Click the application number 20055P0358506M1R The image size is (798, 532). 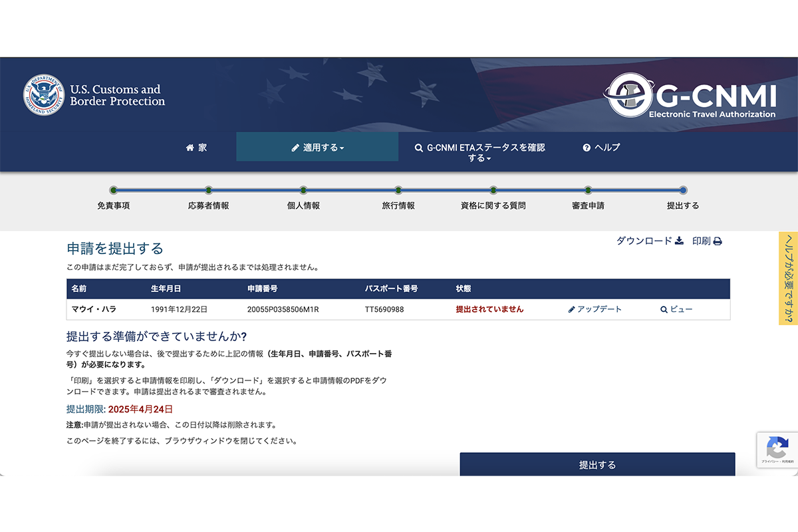point(283,309)
